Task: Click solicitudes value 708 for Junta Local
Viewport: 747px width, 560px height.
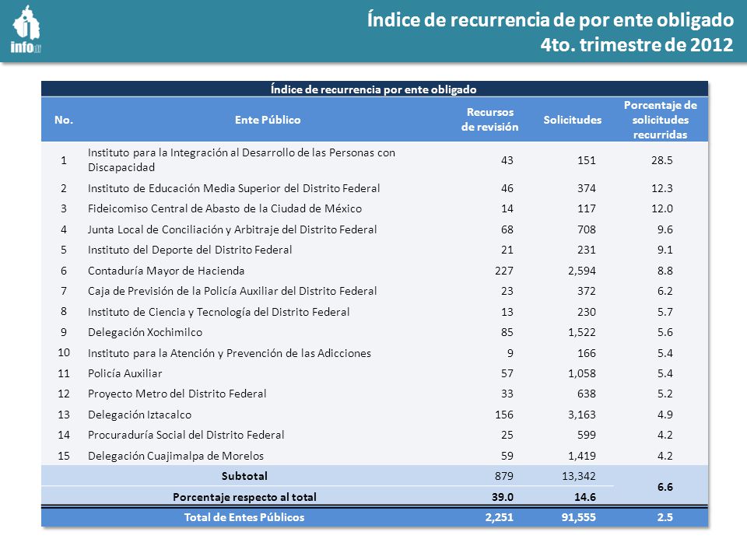Action: coord(587,229)
